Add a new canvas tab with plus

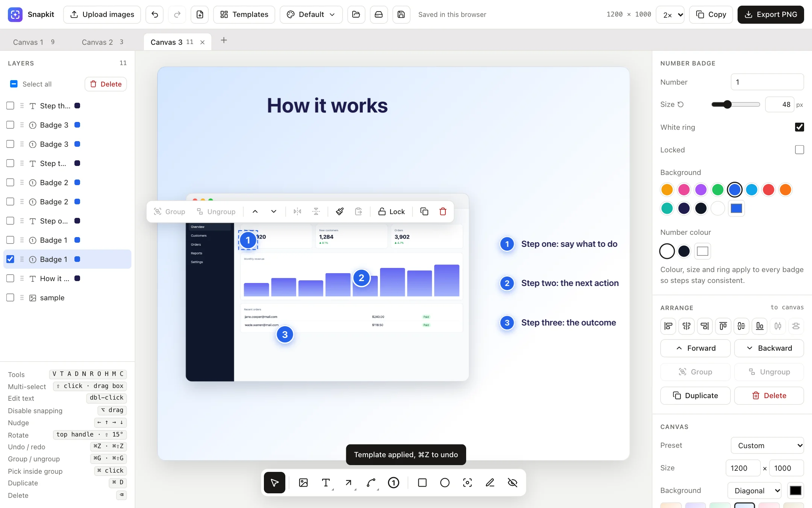[224, 40]
